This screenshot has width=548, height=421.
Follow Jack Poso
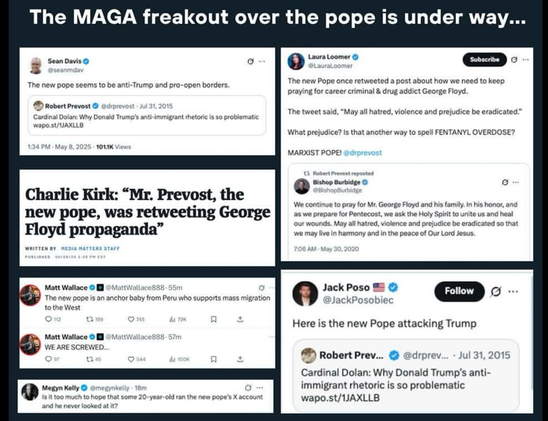pos(459,291)
